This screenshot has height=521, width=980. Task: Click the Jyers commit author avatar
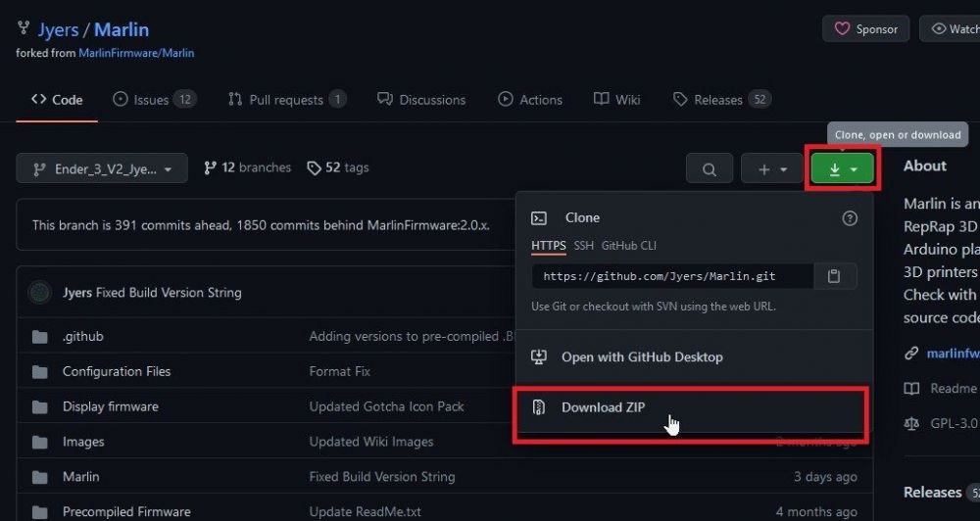pos(39,293)
